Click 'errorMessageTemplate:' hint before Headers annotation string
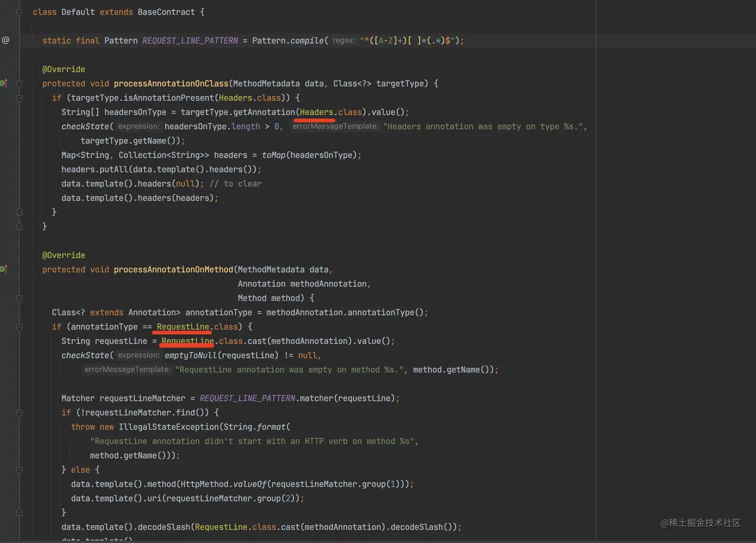 tap(335, 126)
